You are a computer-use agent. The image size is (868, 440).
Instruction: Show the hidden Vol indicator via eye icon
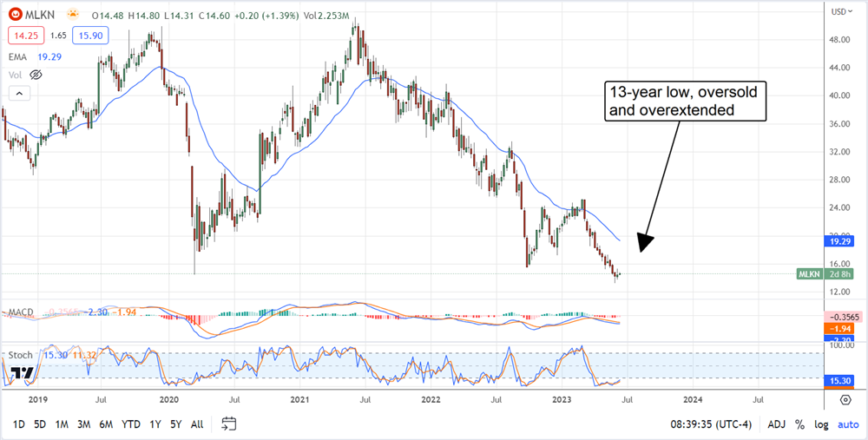coord(36,74)
